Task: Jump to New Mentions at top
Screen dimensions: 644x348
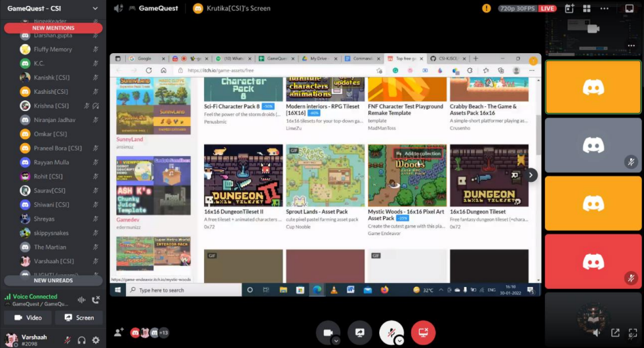Action: 53,28
